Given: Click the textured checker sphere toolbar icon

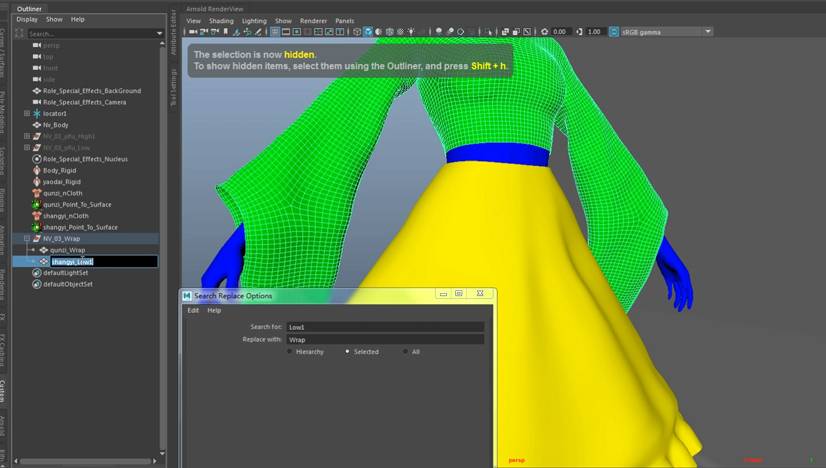Looking at the screenshot, I should 400,32.
